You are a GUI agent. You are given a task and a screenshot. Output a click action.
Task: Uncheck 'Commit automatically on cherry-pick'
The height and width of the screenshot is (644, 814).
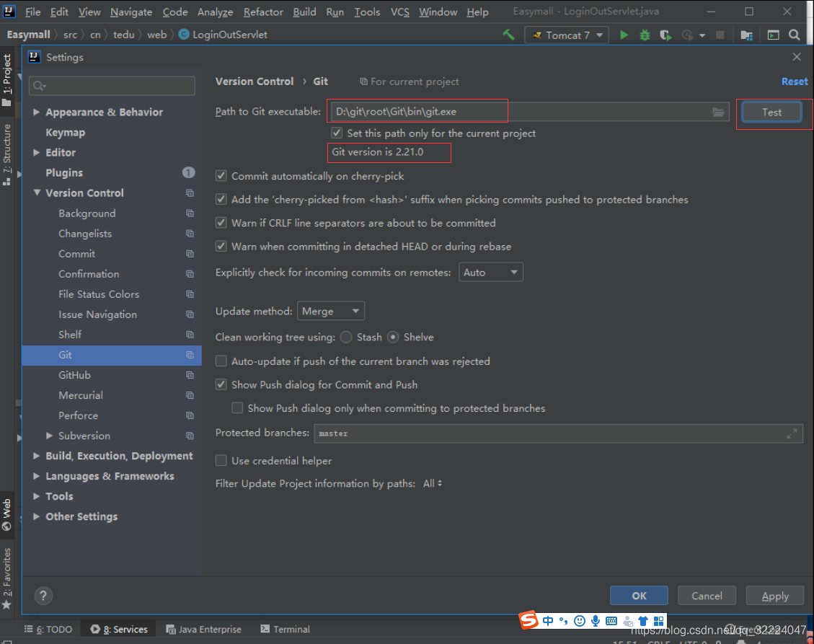[221, 175]
